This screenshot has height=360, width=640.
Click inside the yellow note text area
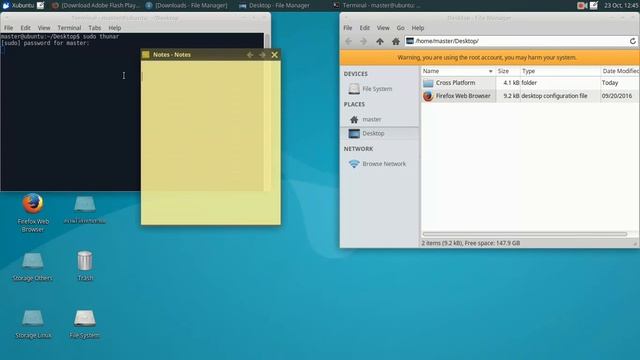tap(211, 142)
